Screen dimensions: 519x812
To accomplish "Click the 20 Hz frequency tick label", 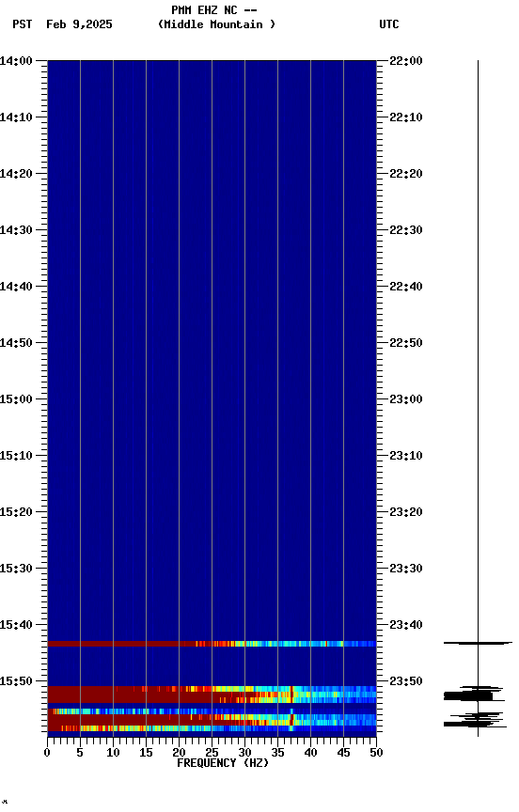I will [x=179, y=753].
